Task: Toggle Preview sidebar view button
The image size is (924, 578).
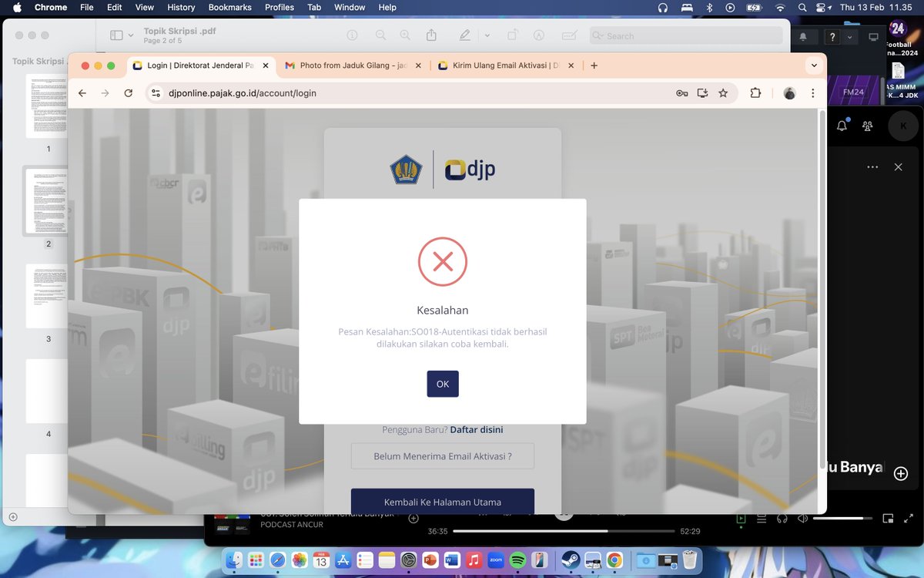Action: (116, 35)
